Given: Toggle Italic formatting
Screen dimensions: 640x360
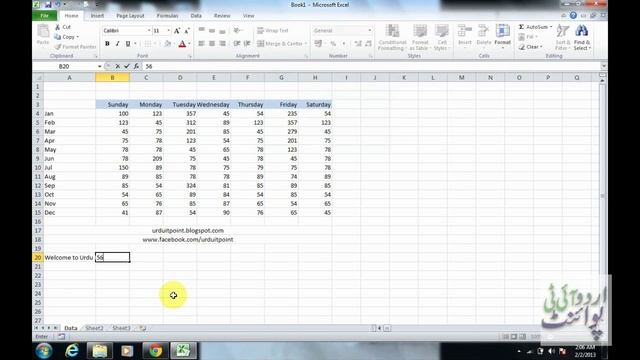Looking at the screenshot, I should click(x=118, y=44).
